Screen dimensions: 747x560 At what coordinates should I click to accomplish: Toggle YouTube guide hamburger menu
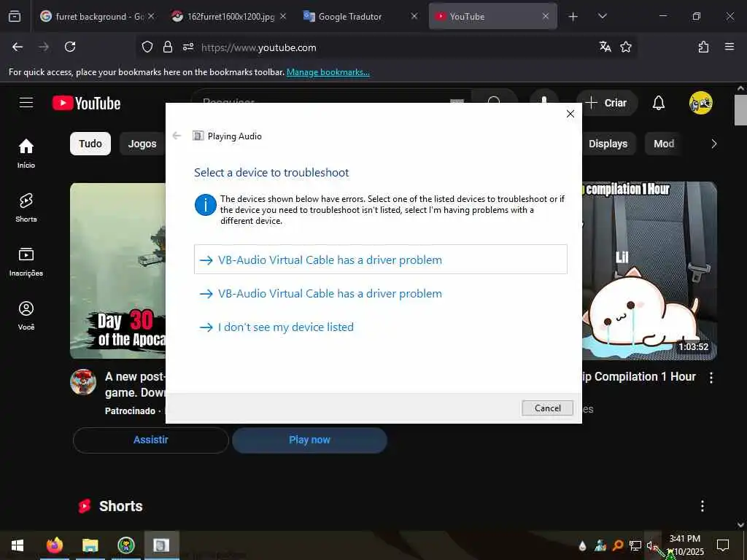pyautogui.click(x=26, y=103)
